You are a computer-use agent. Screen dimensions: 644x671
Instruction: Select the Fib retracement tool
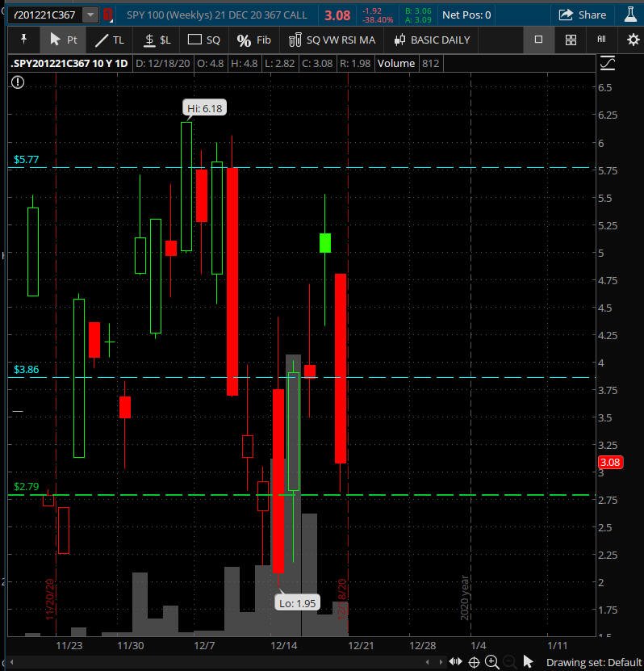253,40
